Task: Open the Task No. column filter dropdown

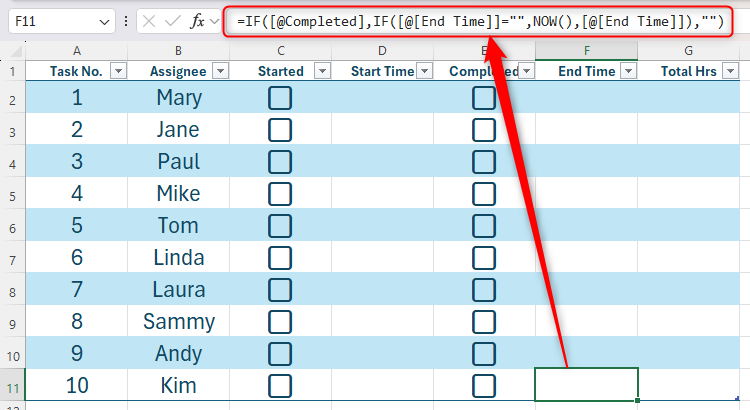Action: tap(117, 70)
